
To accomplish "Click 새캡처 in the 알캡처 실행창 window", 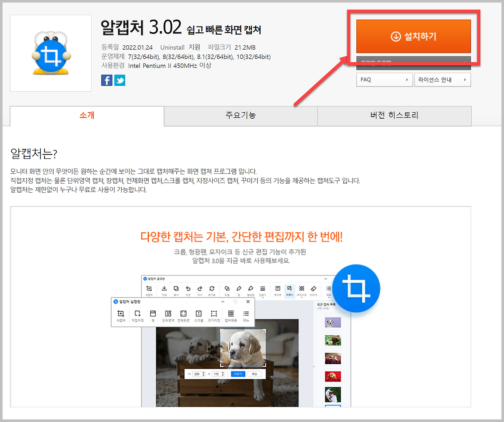I will pyautogui.click(x=121, y=316).
